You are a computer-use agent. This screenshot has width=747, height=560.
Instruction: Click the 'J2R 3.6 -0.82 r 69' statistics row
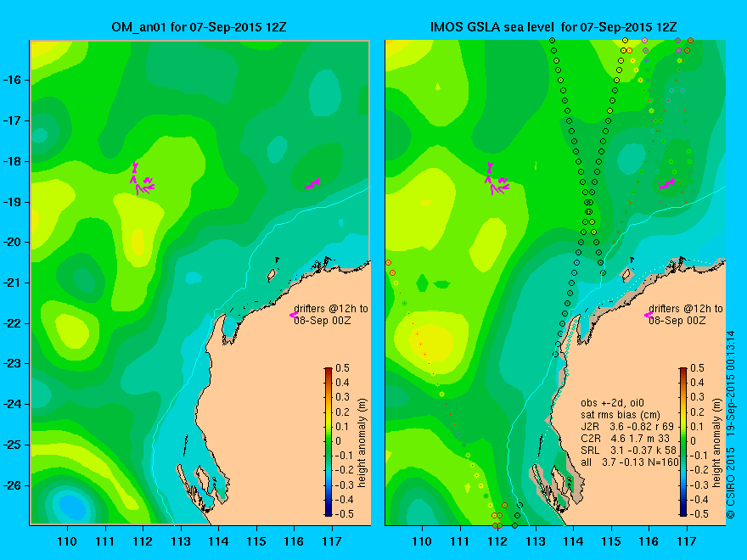[627, 427]
